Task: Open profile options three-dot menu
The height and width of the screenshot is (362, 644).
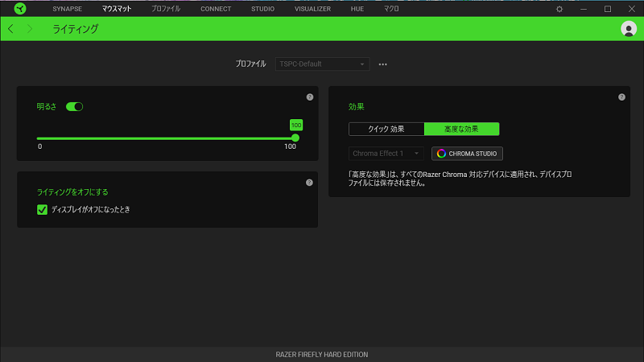Action: point(383,64)
